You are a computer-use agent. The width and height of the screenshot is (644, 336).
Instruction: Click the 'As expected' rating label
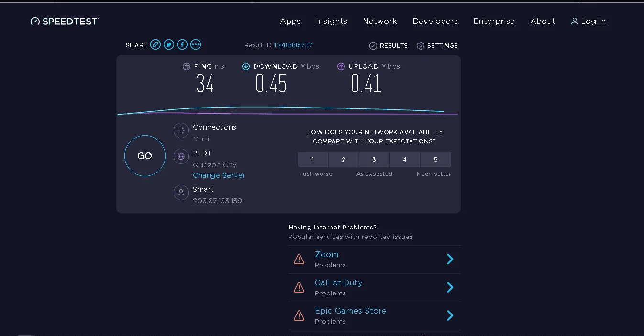(x=374, y=174)
